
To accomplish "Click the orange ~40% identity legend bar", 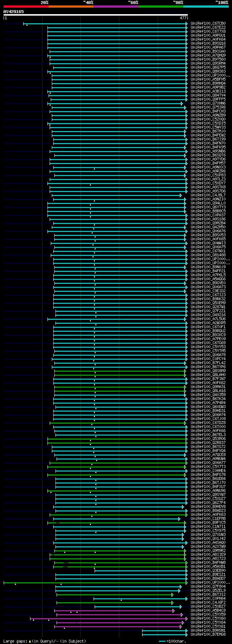I will pyautogui.click(x=71, y=7).
